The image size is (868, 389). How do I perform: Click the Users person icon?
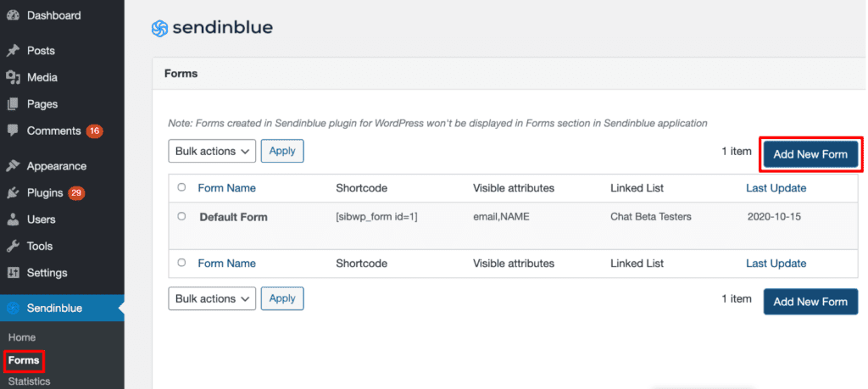coord(13,220)
